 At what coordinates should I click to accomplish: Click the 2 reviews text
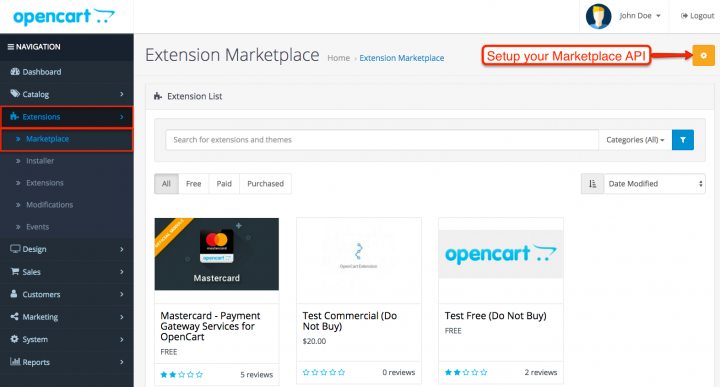(x=541, y=372)
